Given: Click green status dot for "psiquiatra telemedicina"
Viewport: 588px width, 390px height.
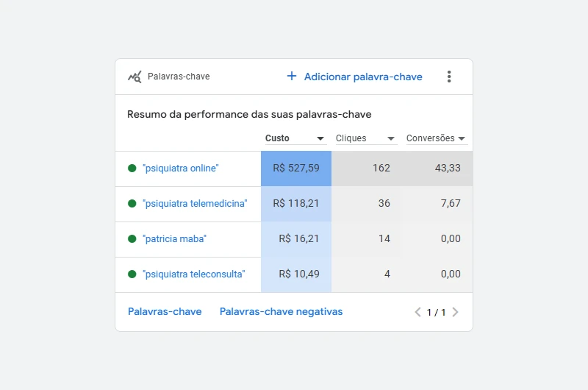Looking at the screenshot, I should click(132, 204).
